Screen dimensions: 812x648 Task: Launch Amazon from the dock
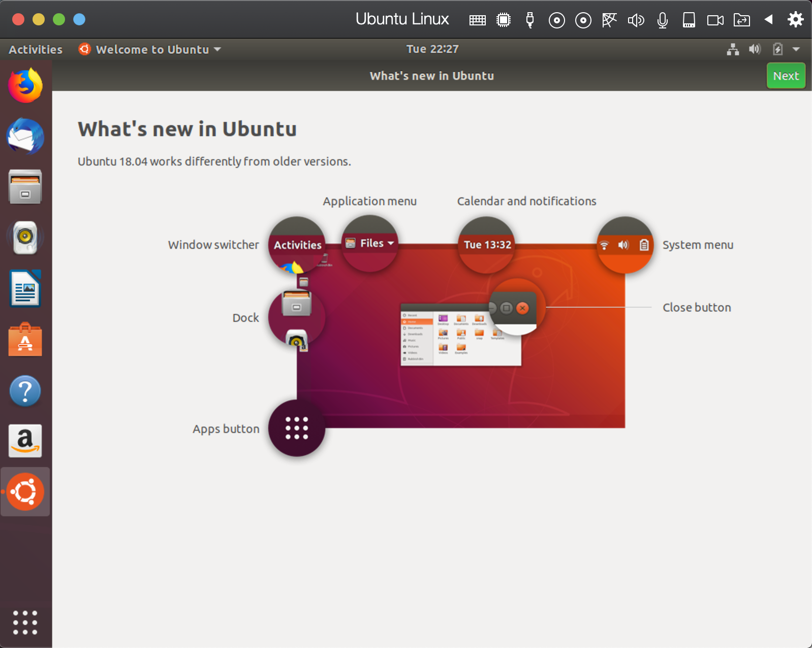pyautogui.click(x=25, y=441)
